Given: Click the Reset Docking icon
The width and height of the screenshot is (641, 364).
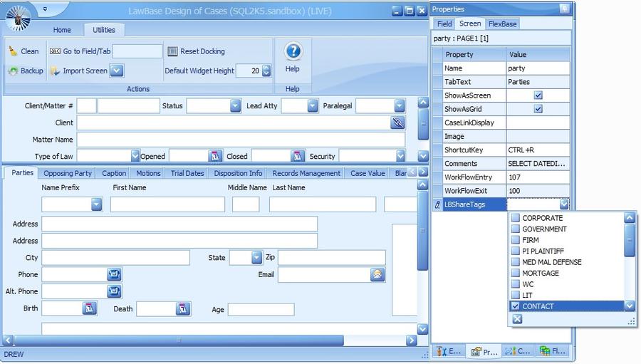Looking at the screenshot, I should click(x=172, y=51).
